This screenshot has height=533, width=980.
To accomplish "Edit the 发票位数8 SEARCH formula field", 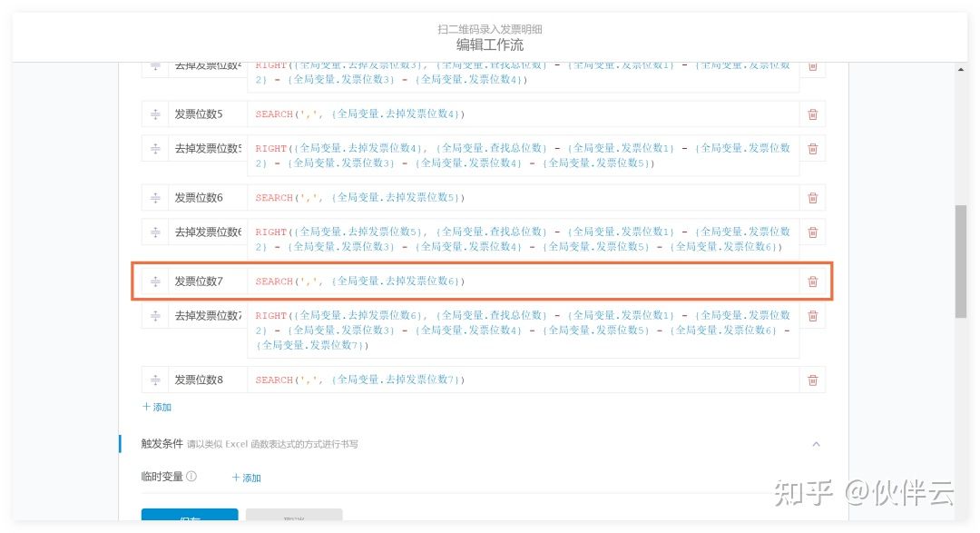I will coord(524,380).
